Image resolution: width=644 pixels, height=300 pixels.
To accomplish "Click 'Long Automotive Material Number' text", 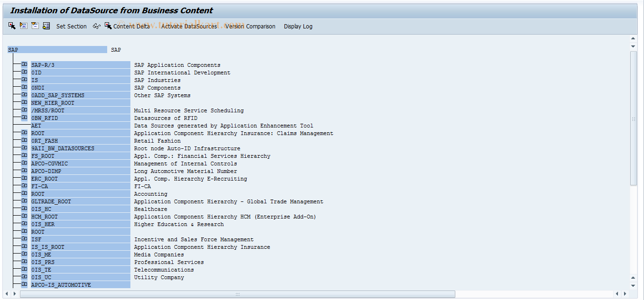I will click(x=185, y=171).
